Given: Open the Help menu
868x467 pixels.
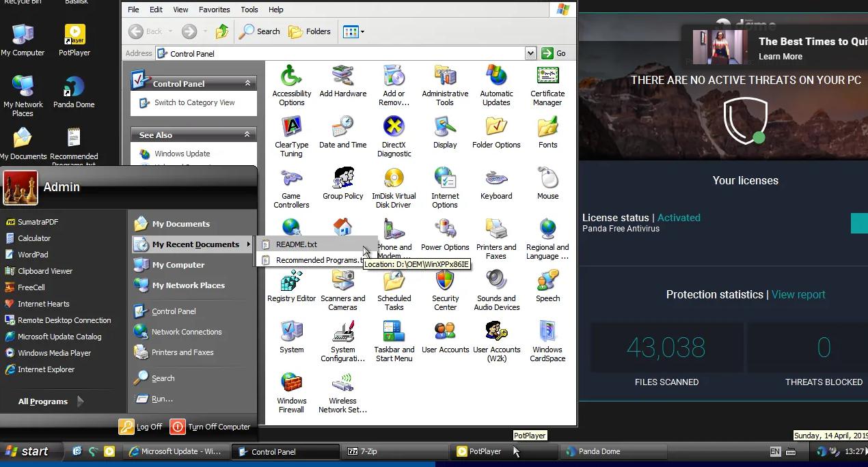Looking at the screenshot, I should coord(276,10).
